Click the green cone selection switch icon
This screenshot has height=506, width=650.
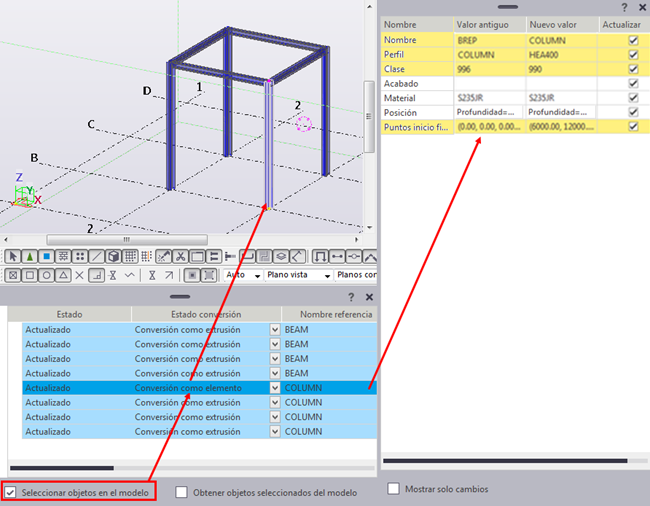[29, 257]
